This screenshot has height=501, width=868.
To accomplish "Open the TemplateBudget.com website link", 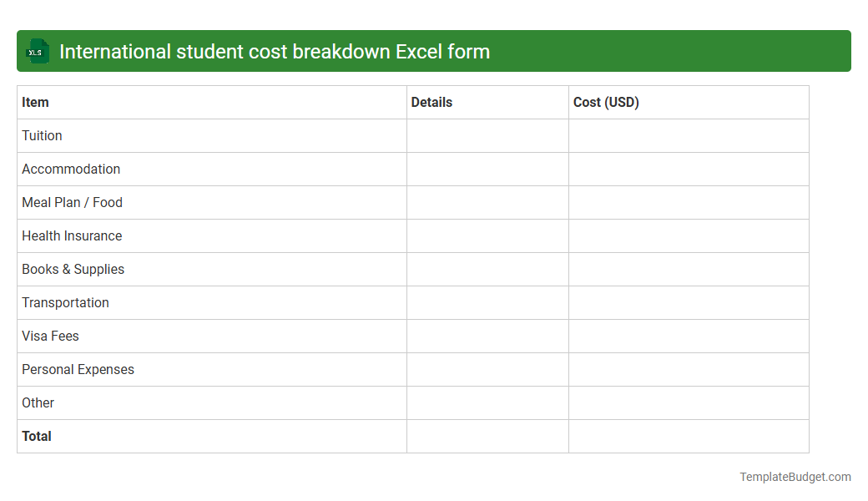I will coord(795,477).
